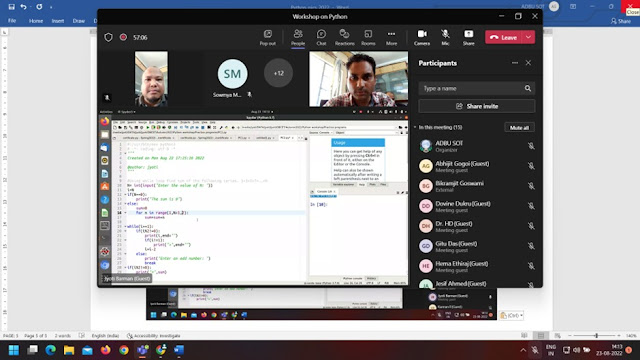Viewport: 640px width, 360px height.
Task: Click Undo in Word quick access toolbar
Action: click(x=24, y=7)
